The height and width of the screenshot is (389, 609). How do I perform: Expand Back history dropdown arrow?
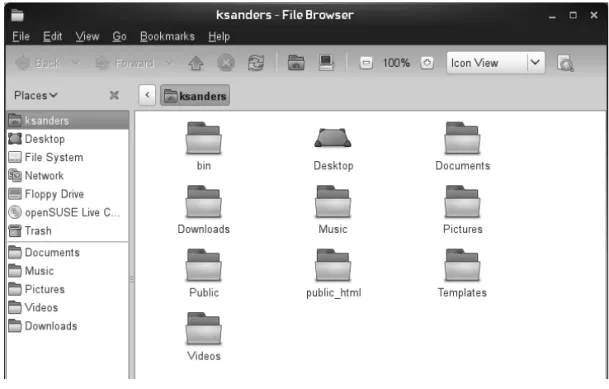coord(76,63)
